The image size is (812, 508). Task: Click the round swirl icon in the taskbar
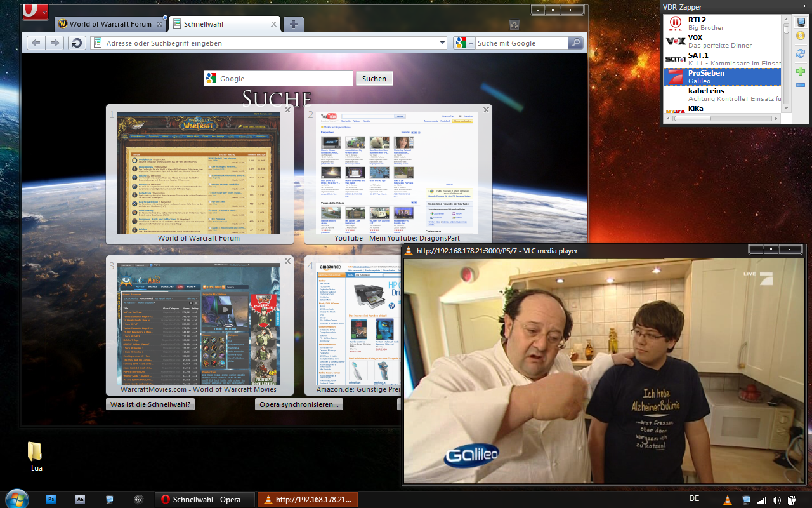click(138, 499)
